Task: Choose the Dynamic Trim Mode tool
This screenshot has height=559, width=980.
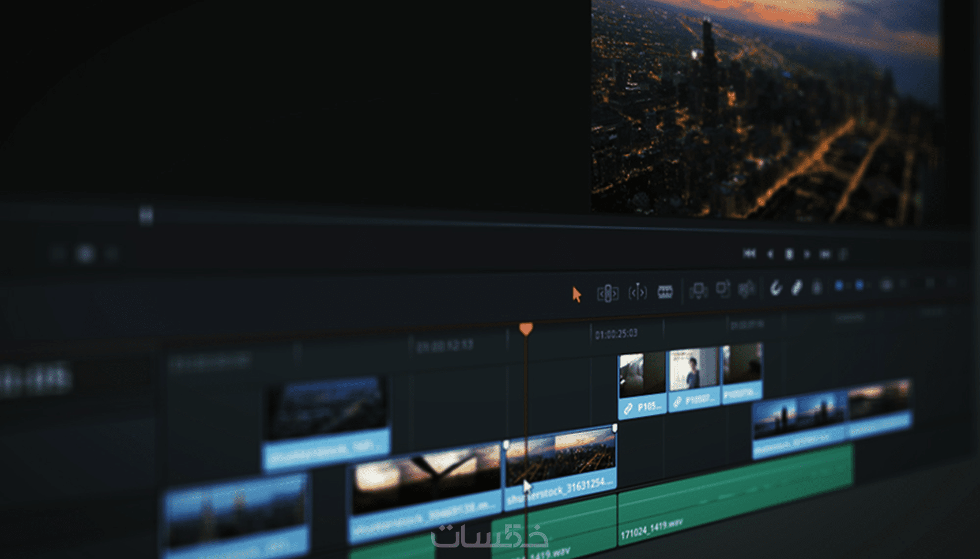Action: [x=638, y=292]
